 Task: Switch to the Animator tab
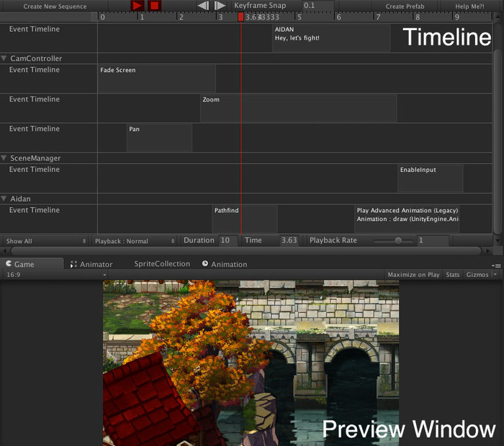point(91,264)
